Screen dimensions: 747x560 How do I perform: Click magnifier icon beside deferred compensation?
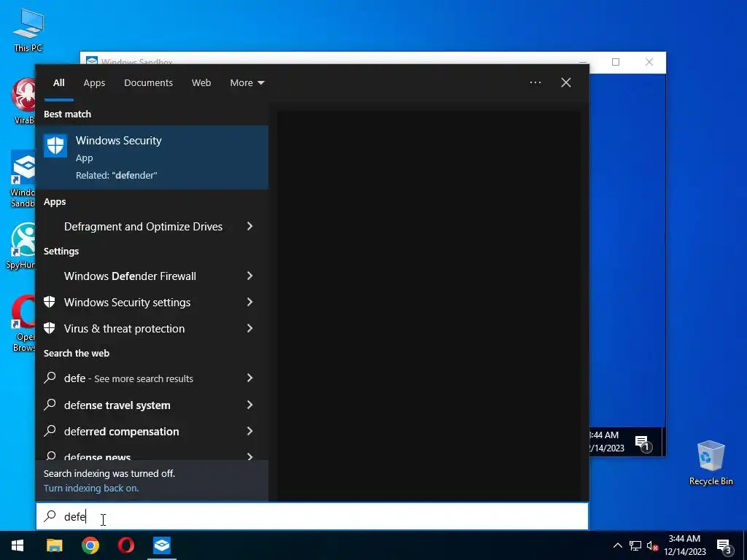coord(50,430)
